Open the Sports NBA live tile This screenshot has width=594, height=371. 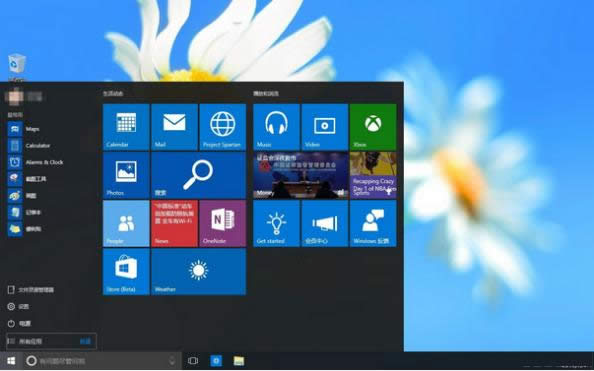tap(373, 175)
